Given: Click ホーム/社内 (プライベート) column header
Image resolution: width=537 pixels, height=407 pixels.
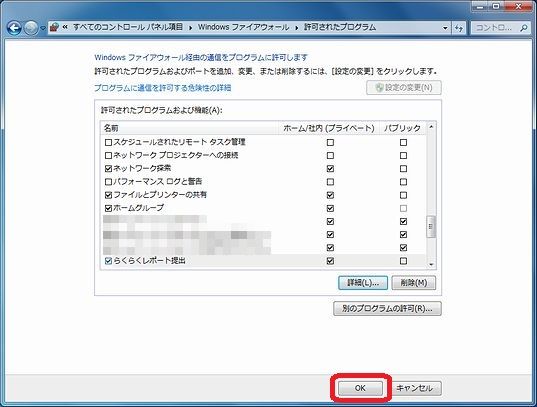Looking at the screenshot, I should coord(328,128).
